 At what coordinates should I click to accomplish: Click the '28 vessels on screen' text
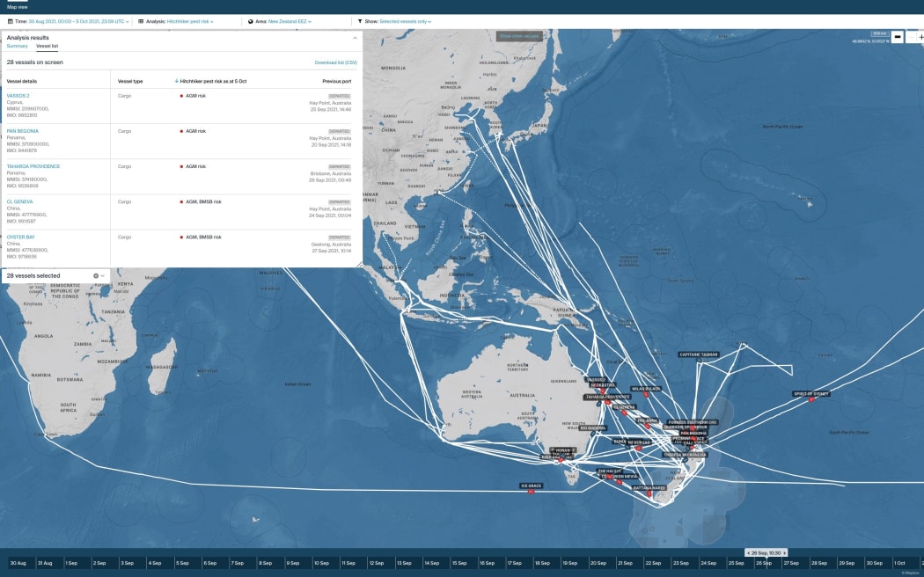[x=35, y=62]
